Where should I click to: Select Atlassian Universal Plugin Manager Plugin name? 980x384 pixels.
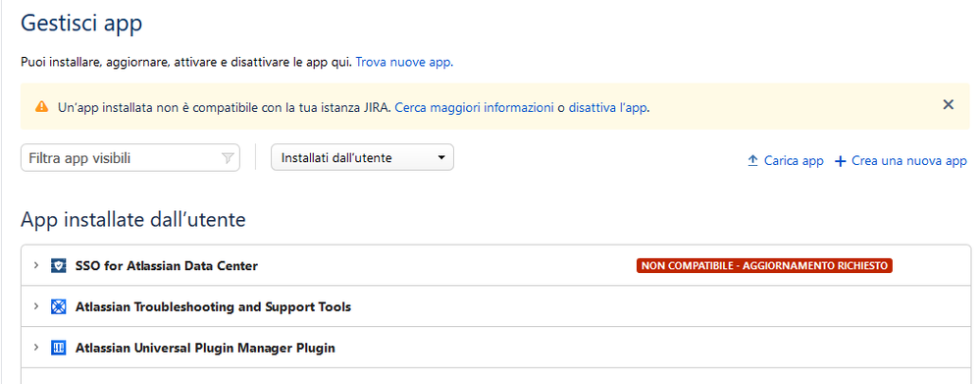(205, 348)
